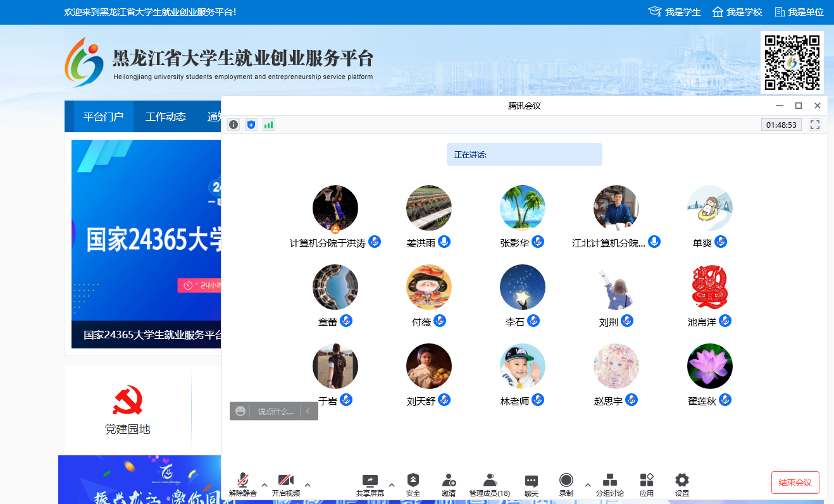Open meeting 设置 settings
The height and width of the screenshot is (504, 834).
tap(682, 485)
